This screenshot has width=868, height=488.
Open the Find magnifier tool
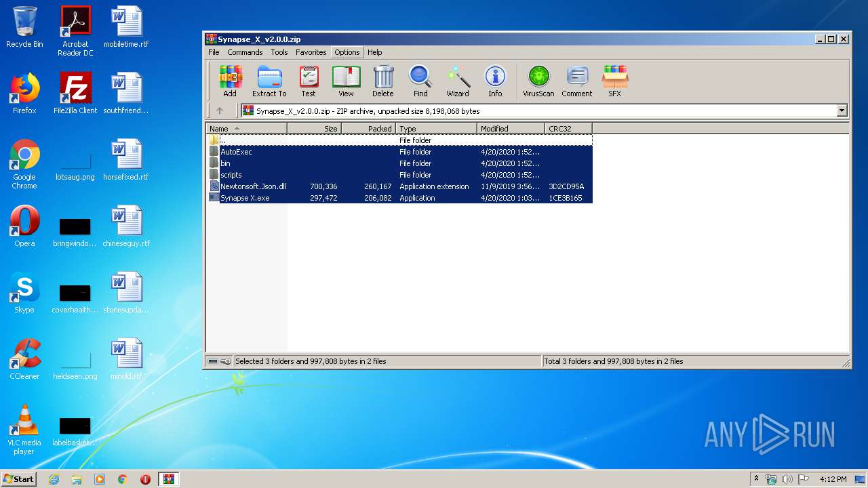[420, 81]
